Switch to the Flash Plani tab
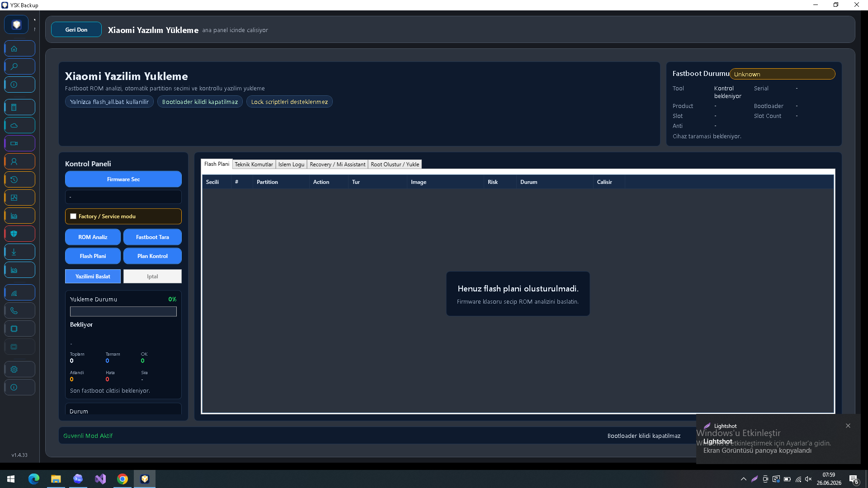 pos(217,164)
